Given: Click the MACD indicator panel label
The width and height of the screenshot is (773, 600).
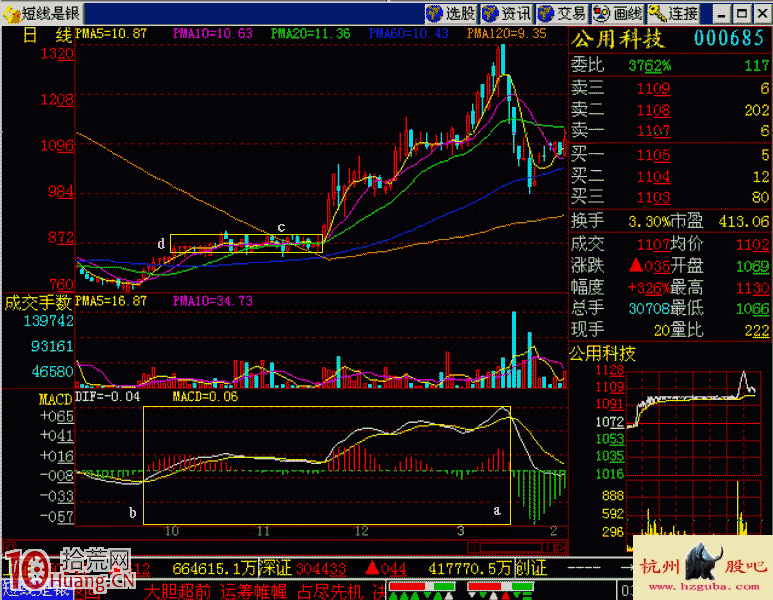Looking at the screenshot, I should point(56,399).
